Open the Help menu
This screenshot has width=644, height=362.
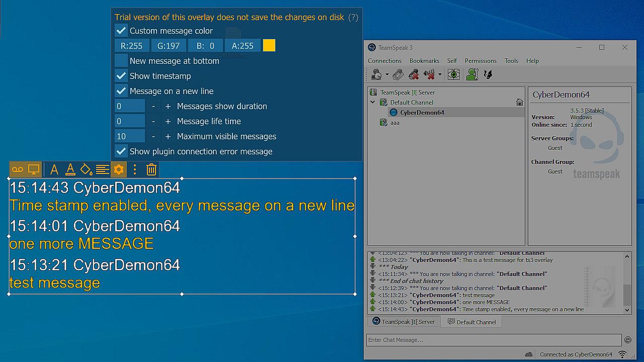[x=532, y=61]
